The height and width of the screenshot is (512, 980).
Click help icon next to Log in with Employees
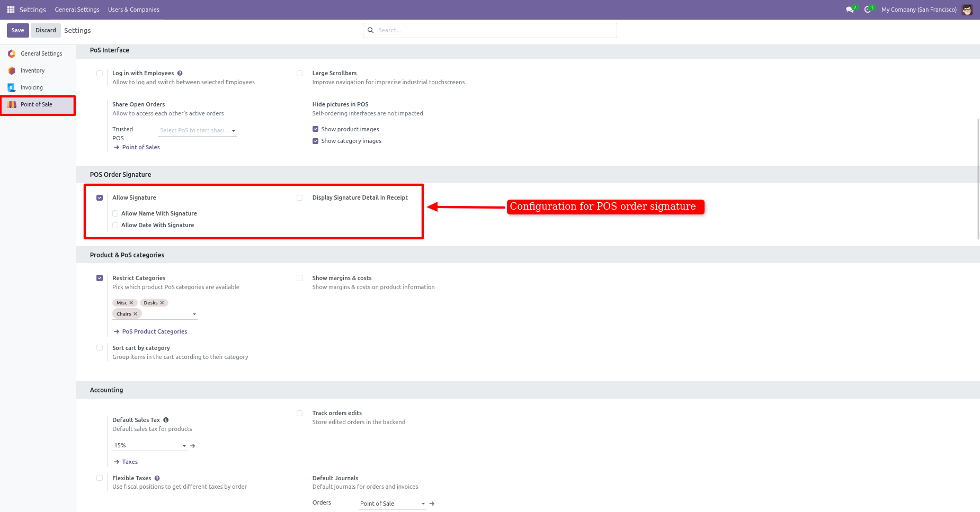180,73
